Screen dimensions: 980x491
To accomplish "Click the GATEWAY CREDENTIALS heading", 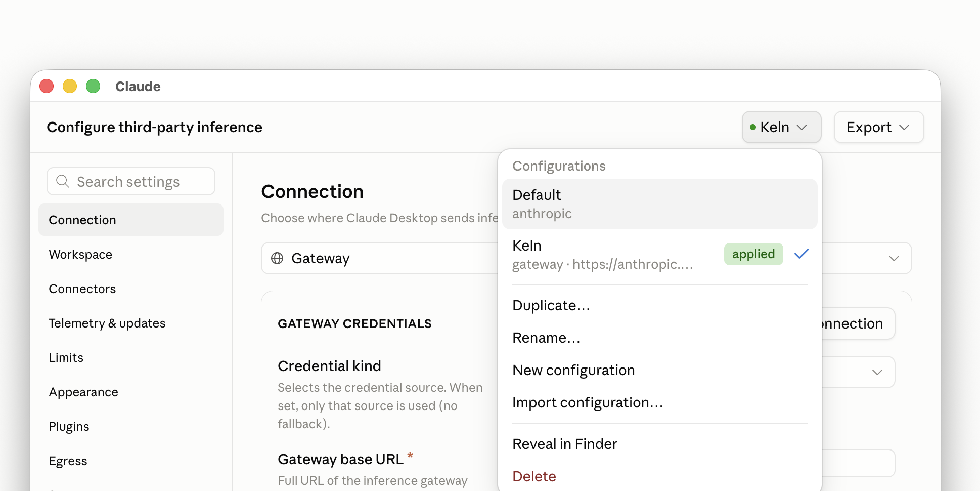I will [354, 324].
